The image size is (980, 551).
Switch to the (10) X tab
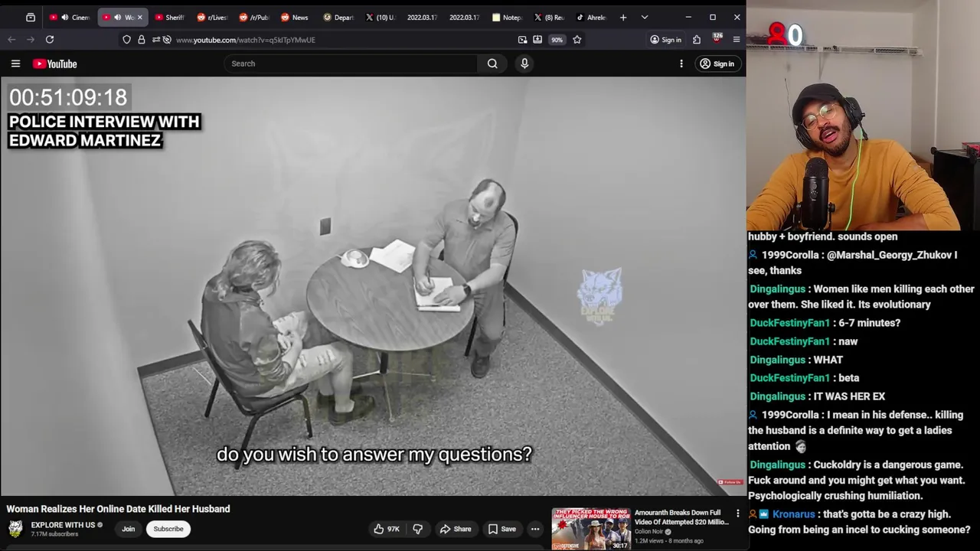point(381,17)
